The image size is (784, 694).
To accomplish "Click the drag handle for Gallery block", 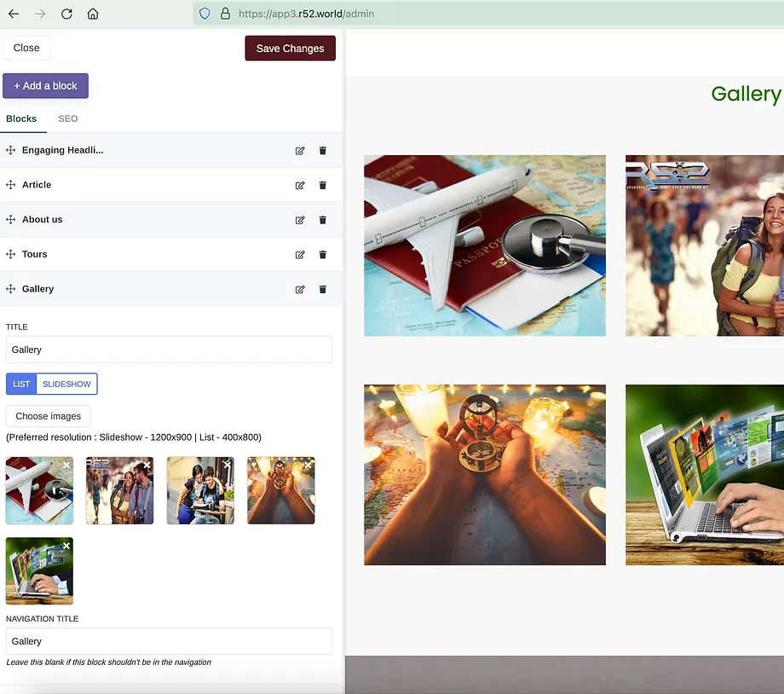I will tap(11, 289).
